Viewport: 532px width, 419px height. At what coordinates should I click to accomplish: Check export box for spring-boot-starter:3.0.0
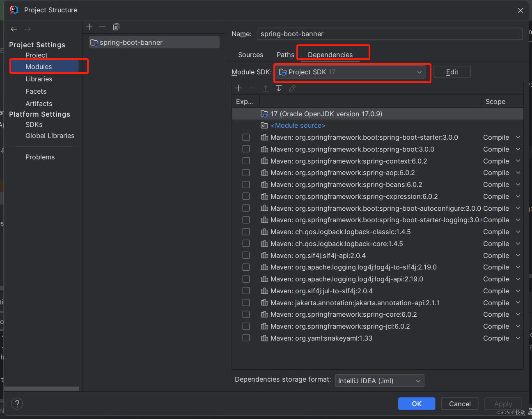(246, 137)
